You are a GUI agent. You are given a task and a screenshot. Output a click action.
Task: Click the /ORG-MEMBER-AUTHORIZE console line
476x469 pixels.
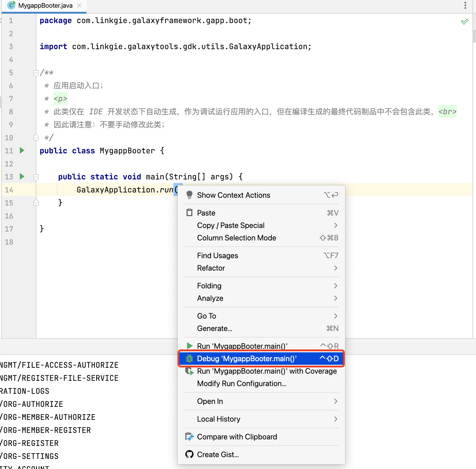click(x=48, y=417)
